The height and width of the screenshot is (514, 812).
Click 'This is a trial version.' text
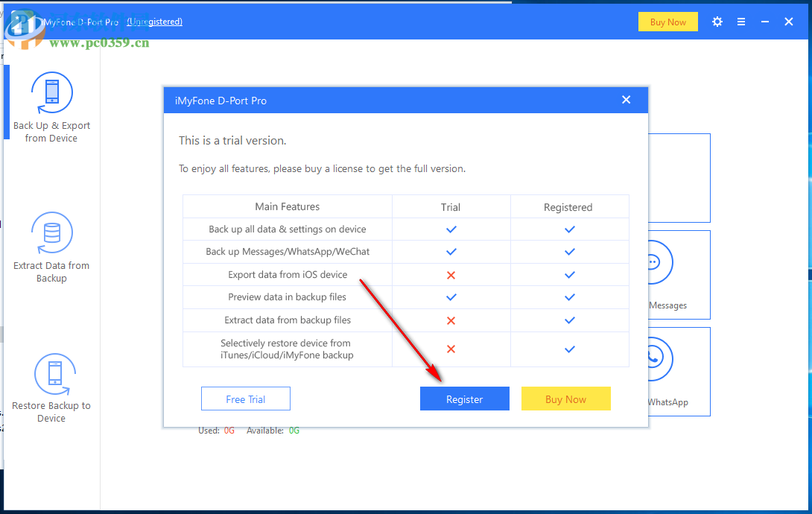pos(232,140)
